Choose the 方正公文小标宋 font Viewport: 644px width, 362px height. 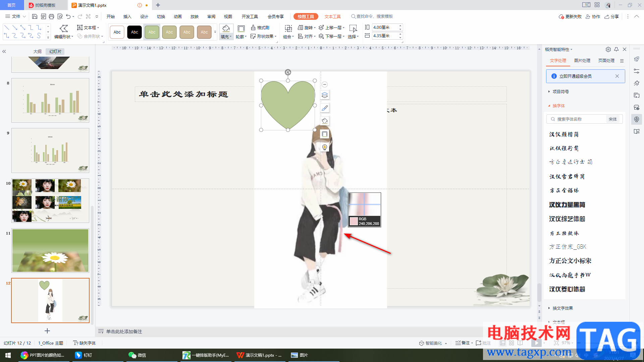point(570,260)
